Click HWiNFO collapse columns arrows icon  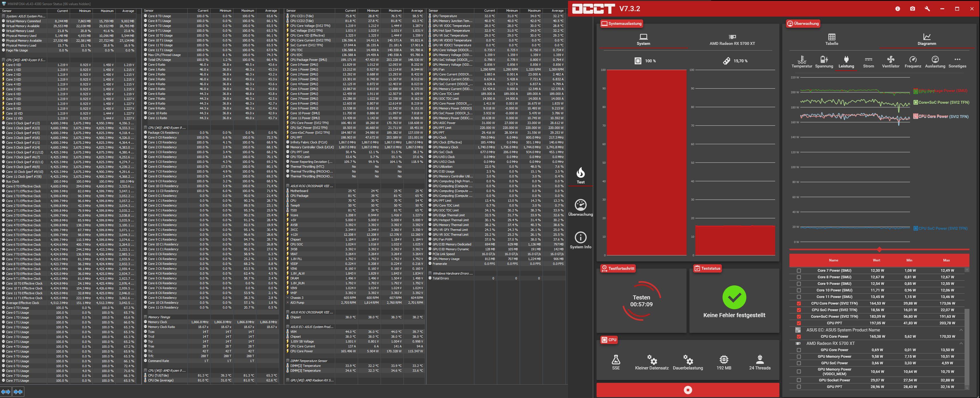pyautogui.click(x=18, y=391)
